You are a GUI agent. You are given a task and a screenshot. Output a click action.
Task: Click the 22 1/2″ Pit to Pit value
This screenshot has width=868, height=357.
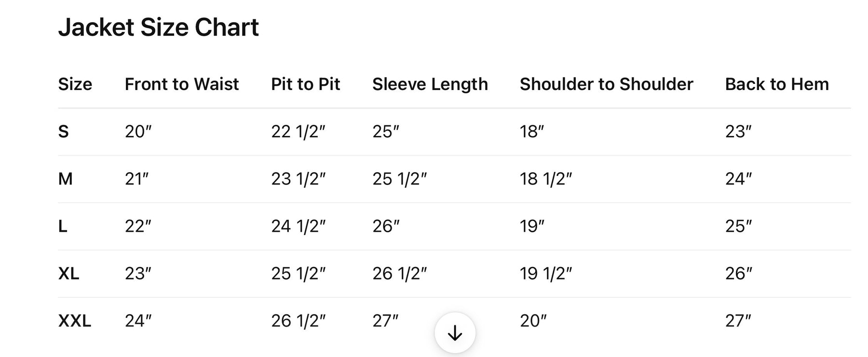click(298, 132)
